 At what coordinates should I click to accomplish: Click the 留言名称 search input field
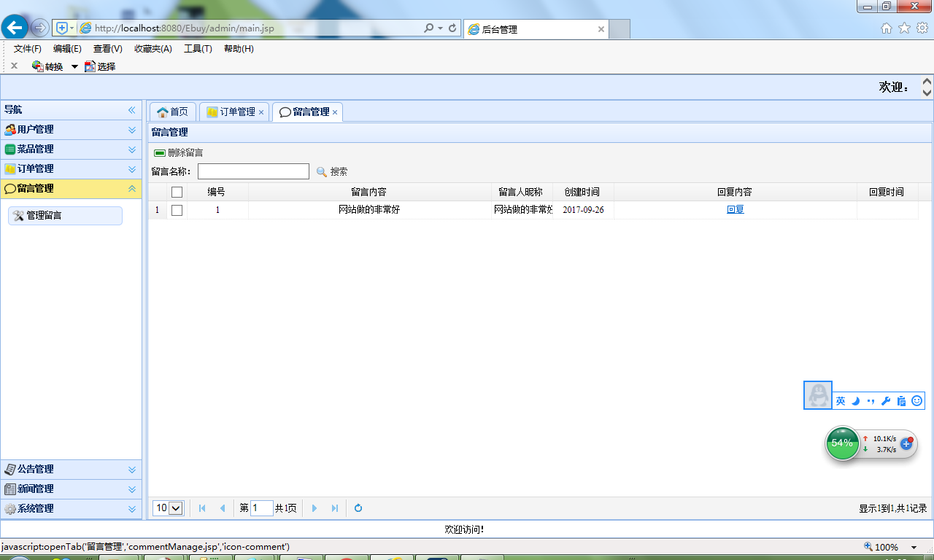point(253,171)
